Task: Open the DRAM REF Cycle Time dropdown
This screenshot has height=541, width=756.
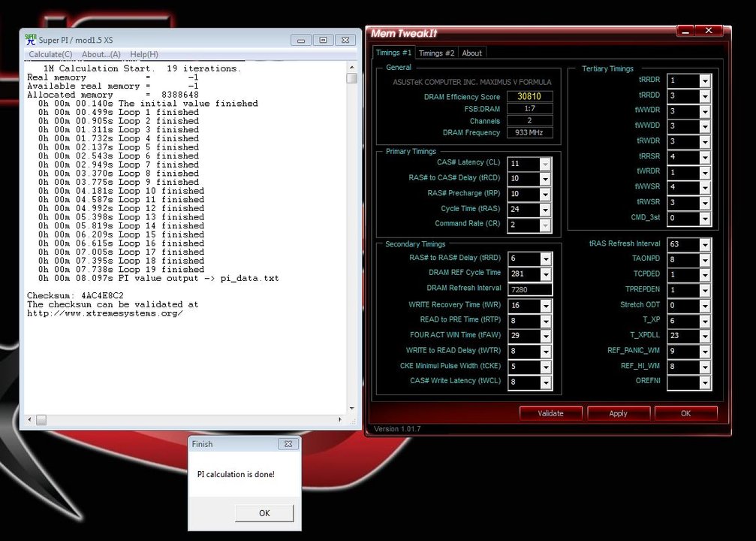Action: point(546,274)
